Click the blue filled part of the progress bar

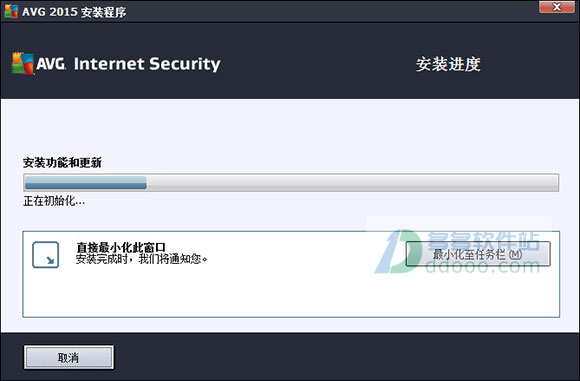(85, 183)
